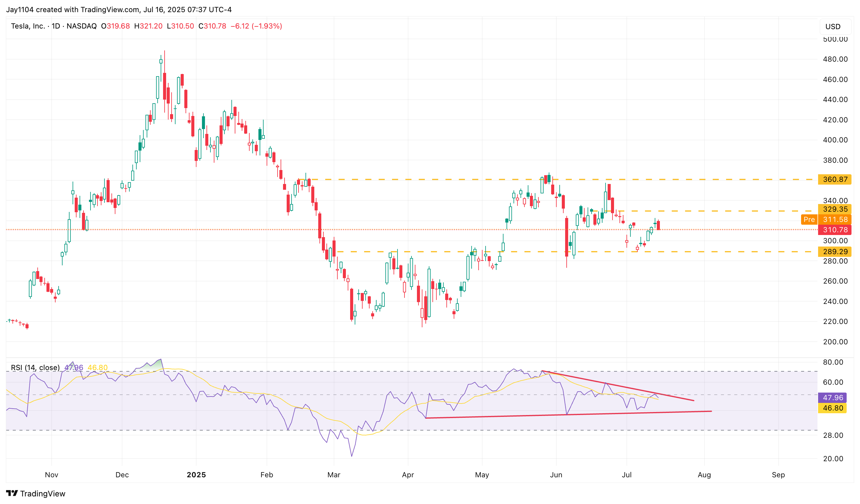Click the high value H321.20
This screenshot has width=860, height=504.
(148, 26)
